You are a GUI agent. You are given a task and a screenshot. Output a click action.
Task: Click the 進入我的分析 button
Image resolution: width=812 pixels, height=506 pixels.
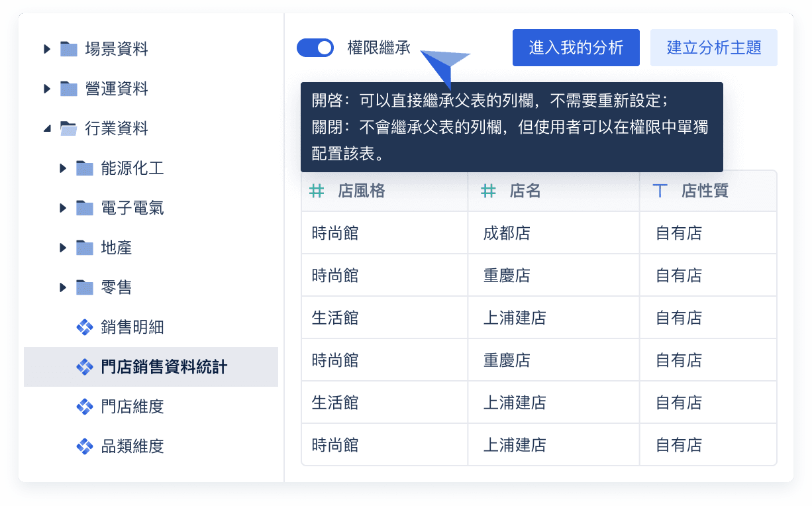click(x=576, y=48)
